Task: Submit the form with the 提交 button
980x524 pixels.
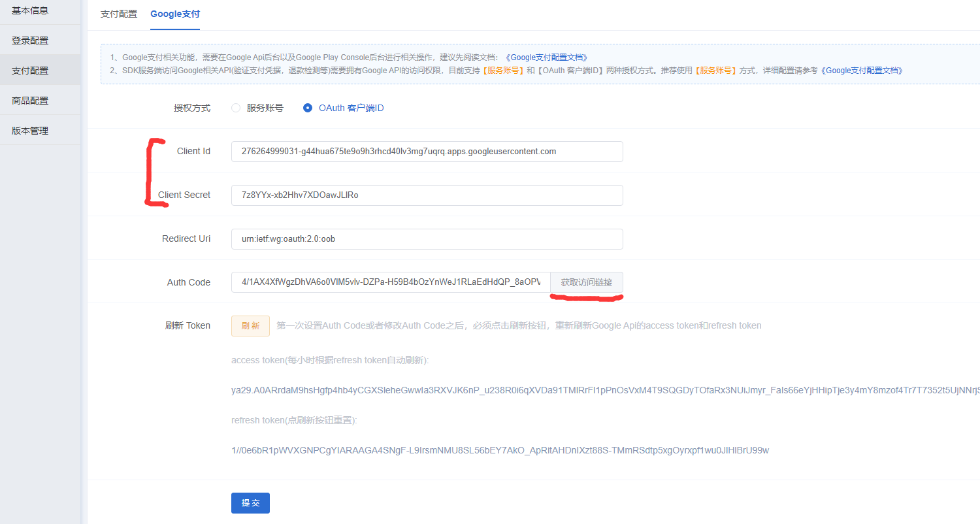Action: click(250, 502)
